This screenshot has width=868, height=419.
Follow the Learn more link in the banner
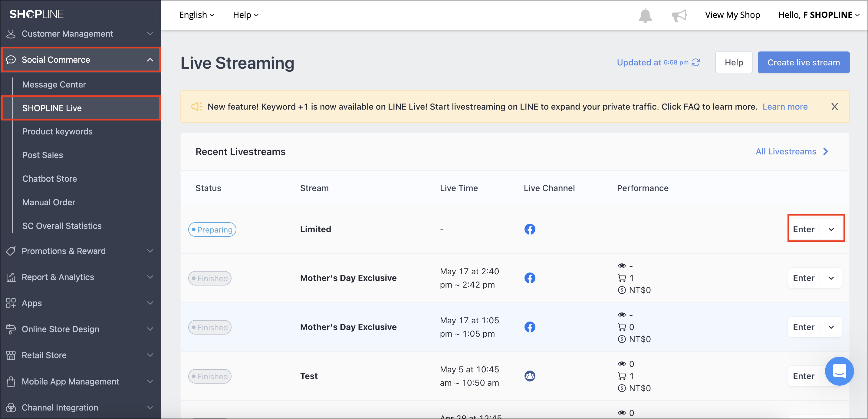[785, 107]
